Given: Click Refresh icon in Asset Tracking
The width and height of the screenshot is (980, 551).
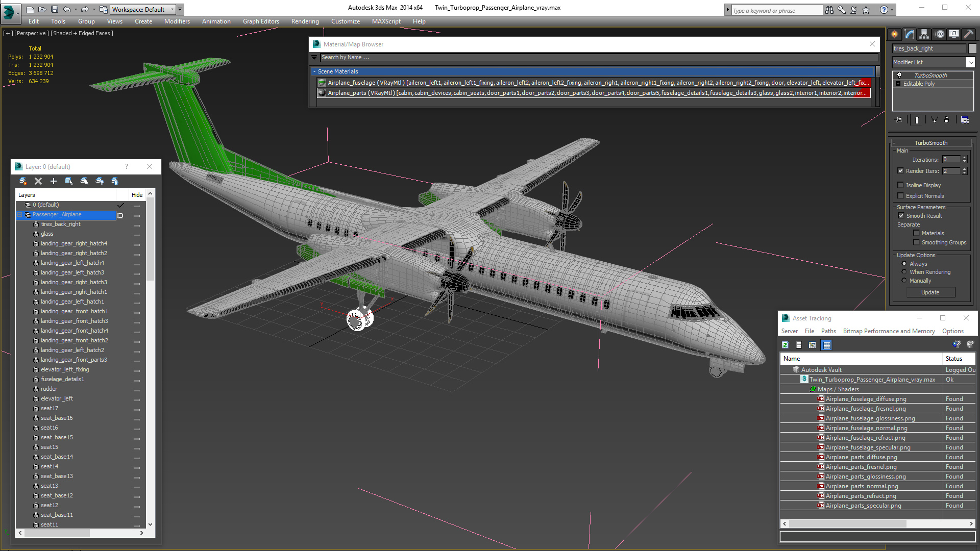Looking at the screenshot, I should pyautogui.click(x=786, y=345).
